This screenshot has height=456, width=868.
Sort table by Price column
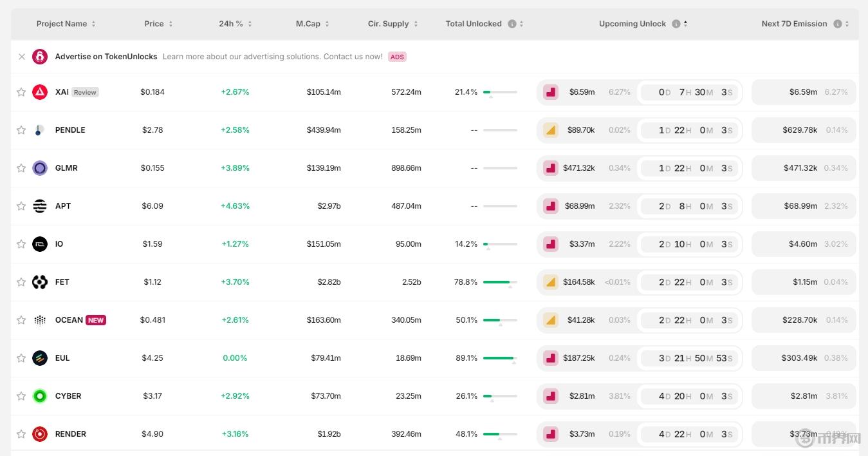[158, 24]
